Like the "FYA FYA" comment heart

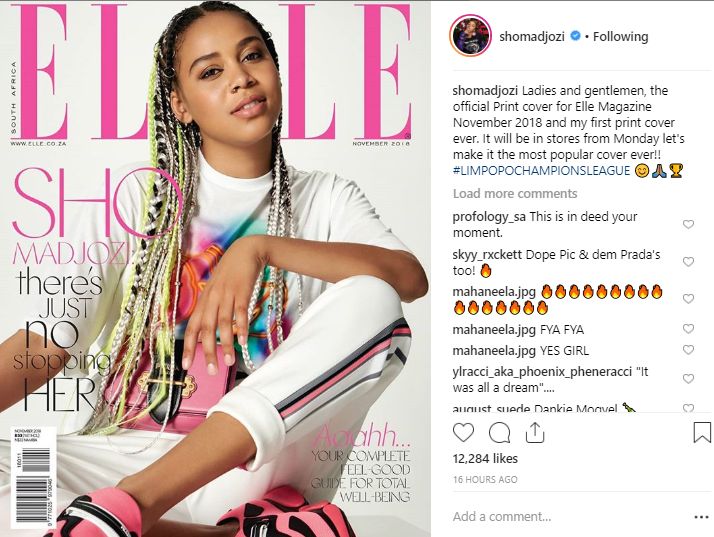[688, 328]
